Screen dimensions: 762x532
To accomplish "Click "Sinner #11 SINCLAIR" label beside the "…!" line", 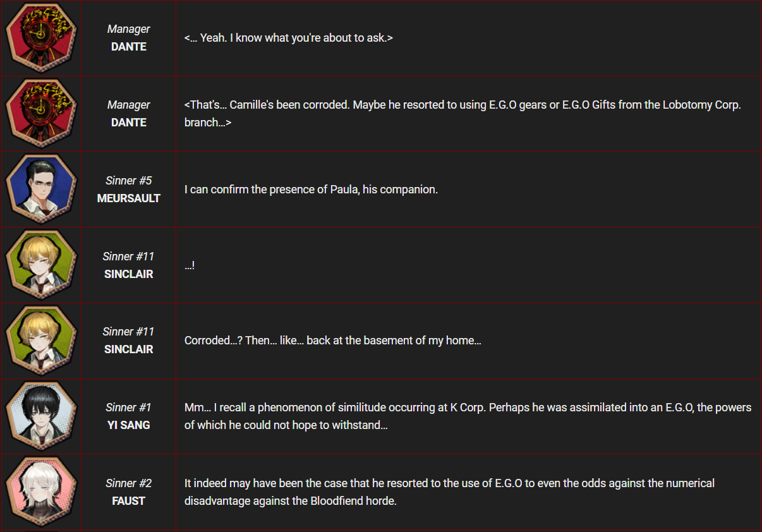I will coord(129,265).
